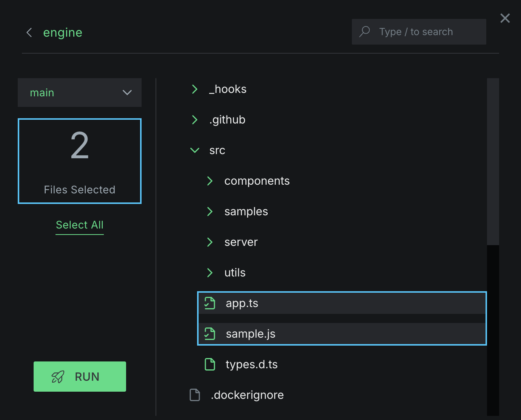Click the app.ts file name
This screenshot has height=420, width=521.
[242, 303]
